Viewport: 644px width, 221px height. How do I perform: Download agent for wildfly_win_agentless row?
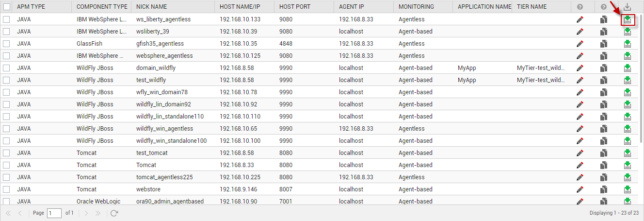[x=628, y=129]
